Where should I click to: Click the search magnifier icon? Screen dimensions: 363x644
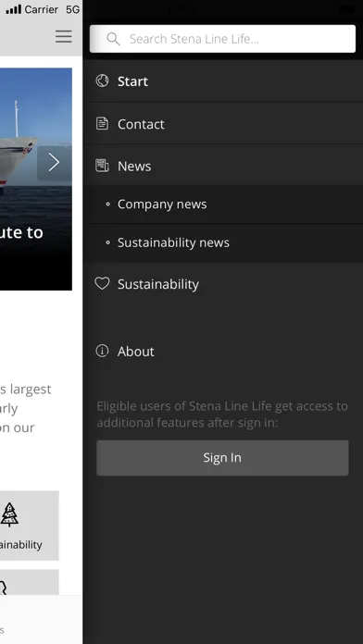[113, 39]
